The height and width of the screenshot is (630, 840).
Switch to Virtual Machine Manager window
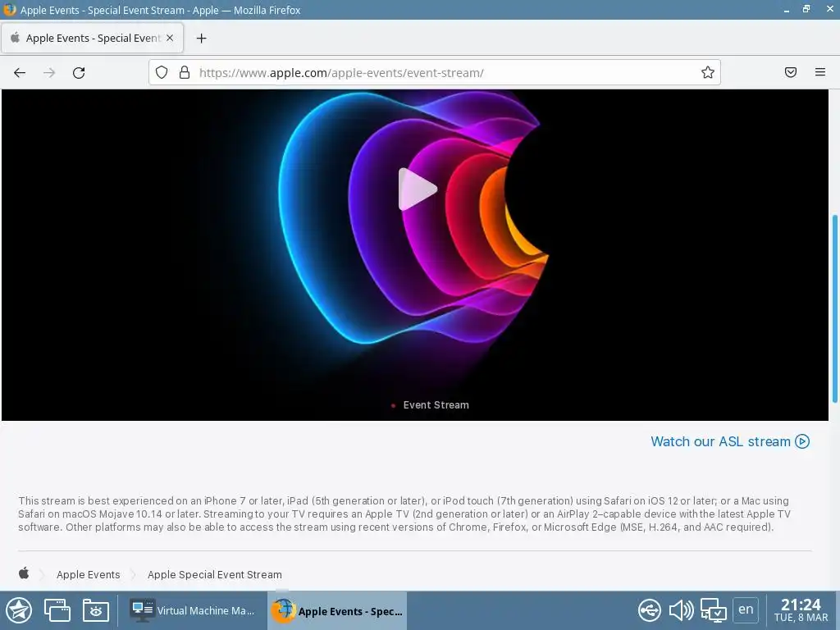tap(192, 610)
